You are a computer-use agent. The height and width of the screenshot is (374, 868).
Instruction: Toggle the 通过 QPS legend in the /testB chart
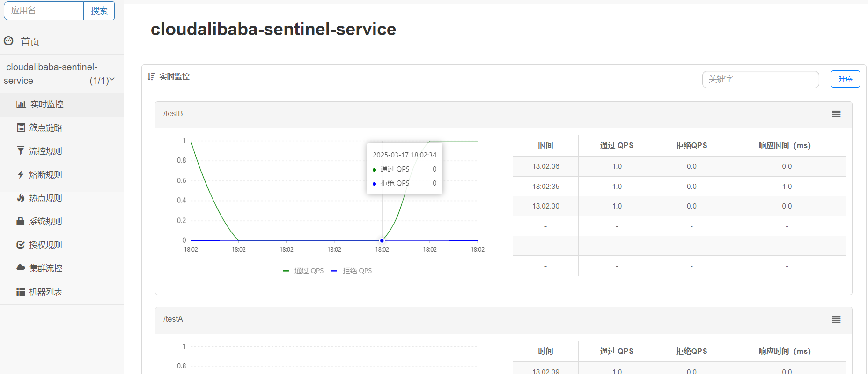click(x=303, y=271)
